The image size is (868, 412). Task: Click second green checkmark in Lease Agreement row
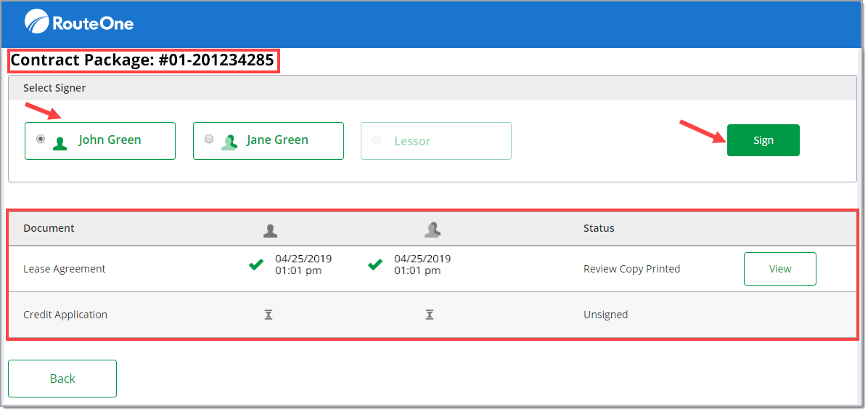pyautogui.click(x=375, y=265)
